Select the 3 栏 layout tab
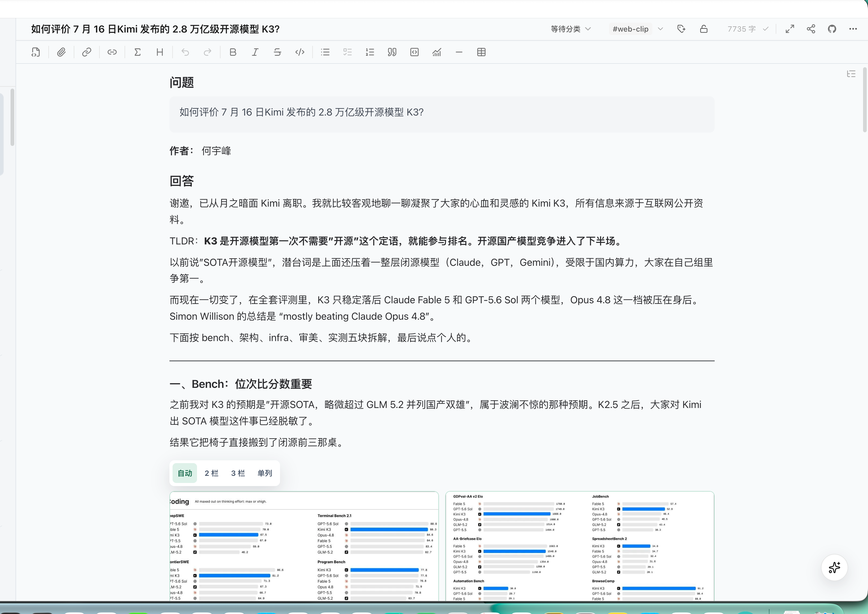Image resolution: width=868 pixels, height=614 pixels. tap(238, 473)
